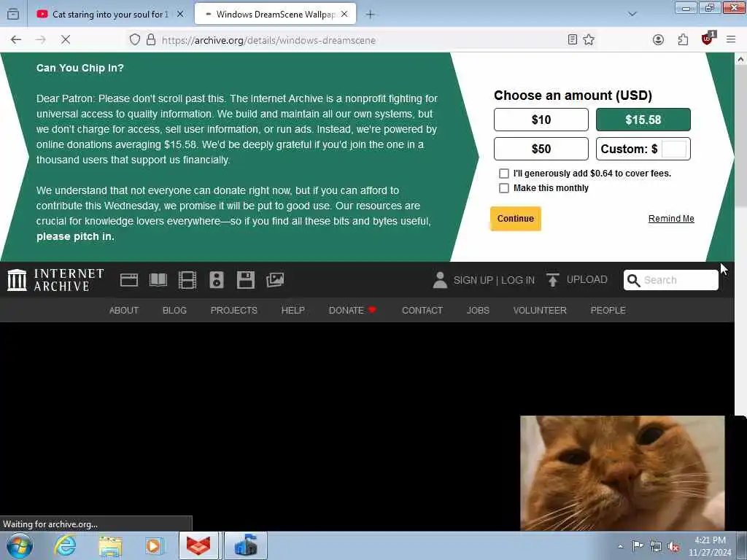Open the BLOG menu item
Image resolution: width=747 pixels, height=560 pixels.
[174, 311]
